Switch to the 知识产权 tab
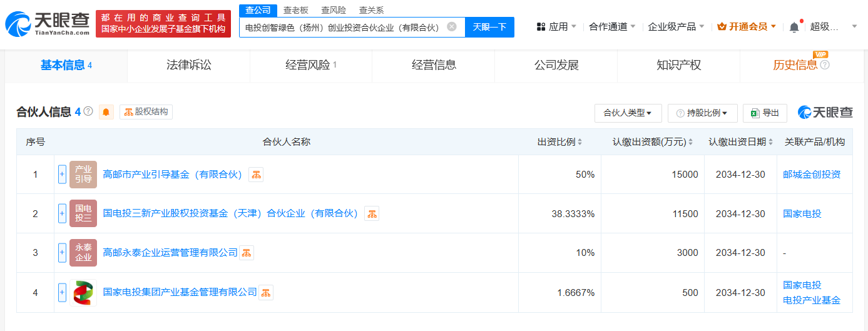 point(678,65)
